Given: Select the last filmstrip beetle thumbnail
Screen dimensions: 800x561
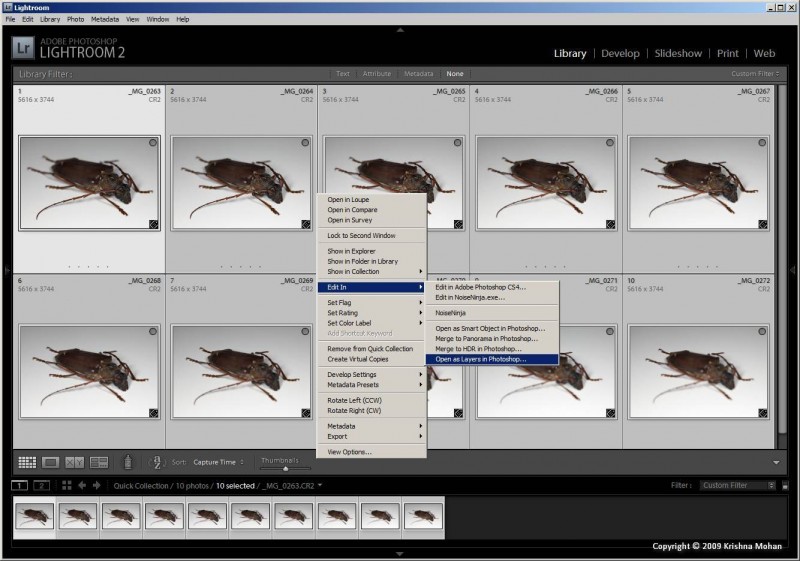Looking at the screenshot, I should [x=423, y=517].
